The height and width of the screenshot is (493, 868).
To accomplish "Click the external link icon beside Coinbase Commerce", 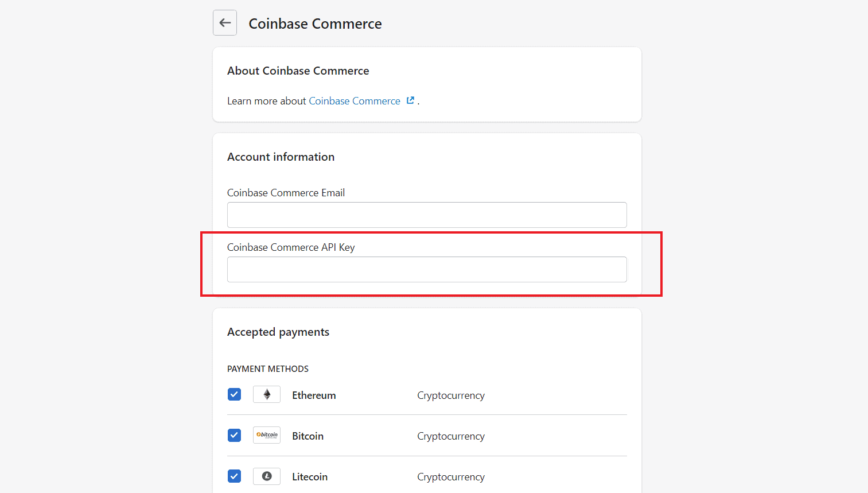I will pyautogui.click(x=410, y=100).
